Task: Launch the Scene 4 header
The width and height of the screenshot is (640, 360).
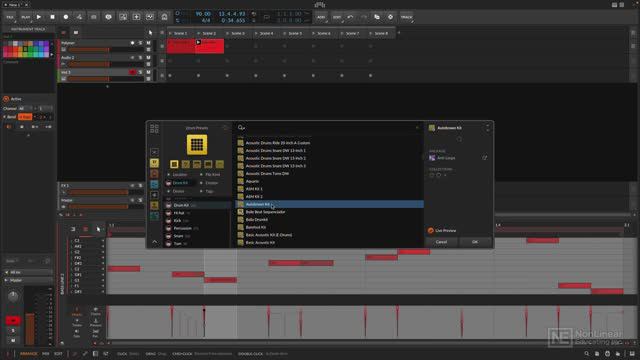Action: click(x=267, y=33)
